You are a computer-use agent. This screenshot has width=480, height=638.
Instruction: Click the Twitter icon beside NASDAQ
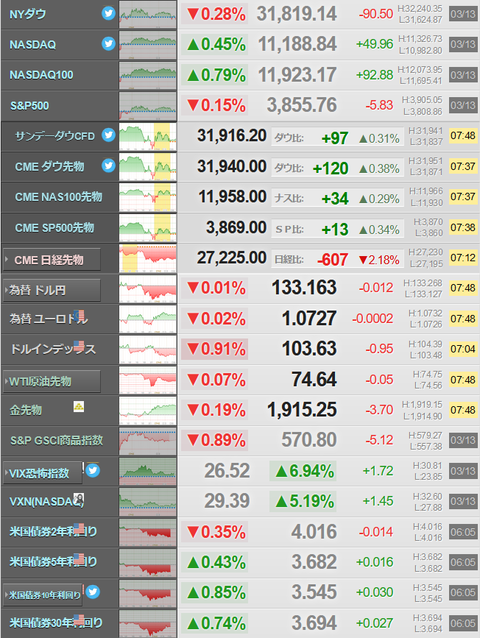(108, 44)
